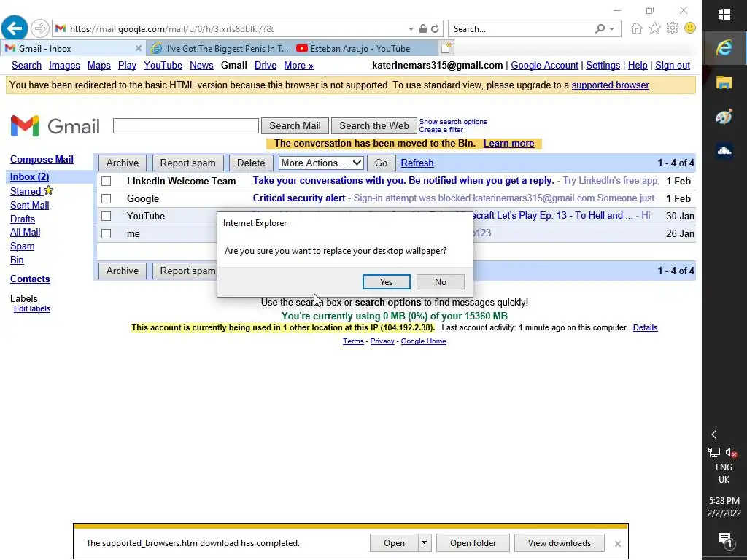Screen dimensions: 747x560
Task: Click Search the Web button
Action: (x=374, y=125)
